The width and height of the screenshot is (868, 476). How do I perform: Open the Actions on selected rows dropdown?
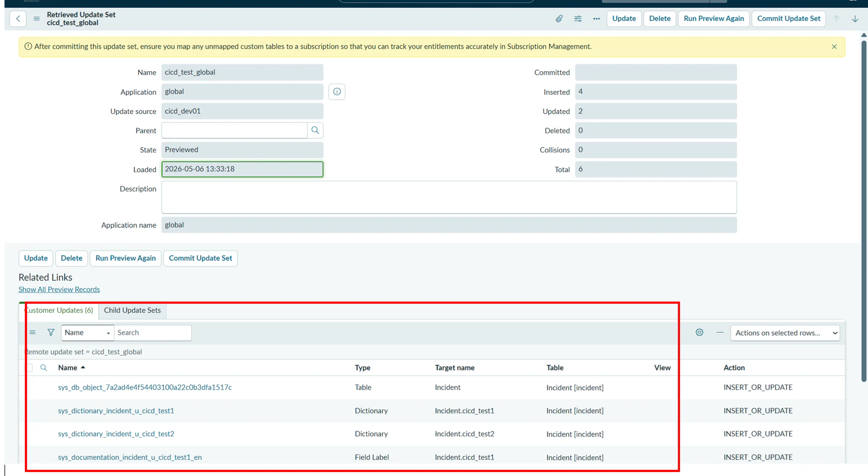[x=785, y=333]
